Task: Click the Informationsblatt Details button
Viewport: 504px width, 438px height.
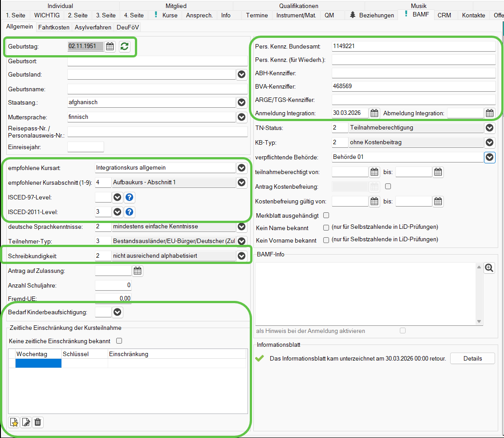Action: [472, 358]
